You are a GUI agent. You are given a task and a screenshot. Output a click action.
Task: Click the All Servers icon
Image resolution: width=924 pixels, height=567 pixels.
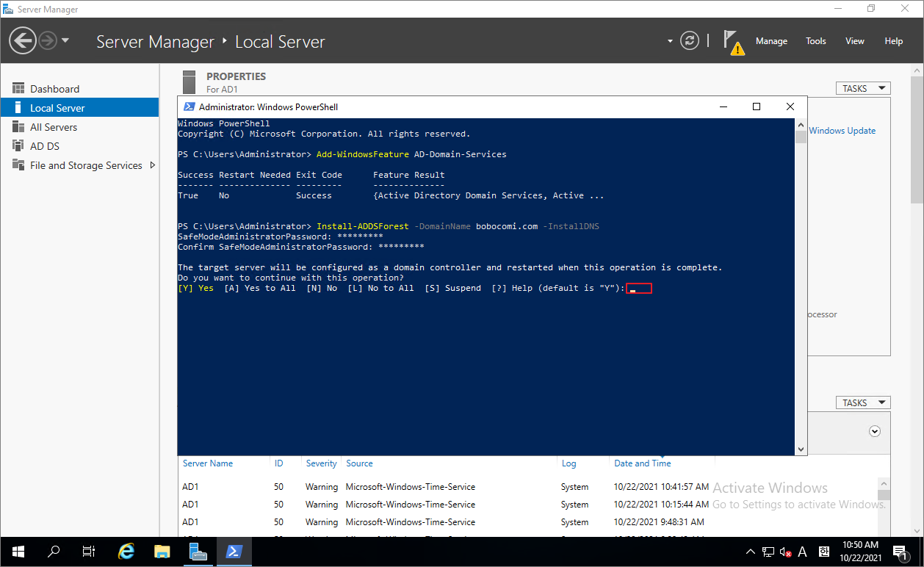click(18, 126)
